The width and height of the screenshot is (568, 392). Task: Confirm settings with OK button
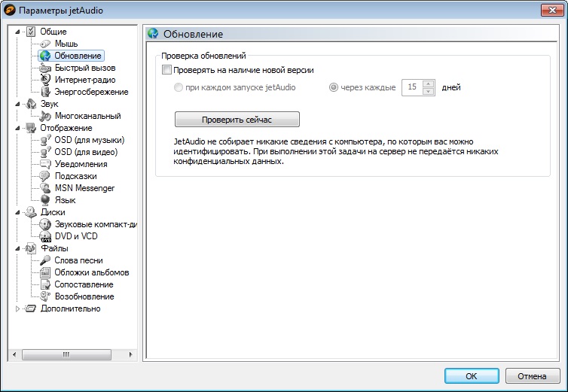point(472,376)
